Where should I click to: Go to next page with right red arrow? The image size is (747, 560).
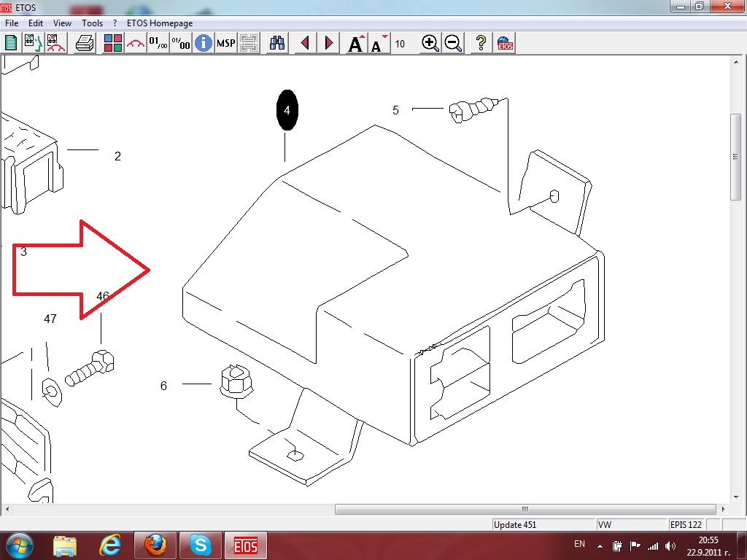tap(329, 43)
